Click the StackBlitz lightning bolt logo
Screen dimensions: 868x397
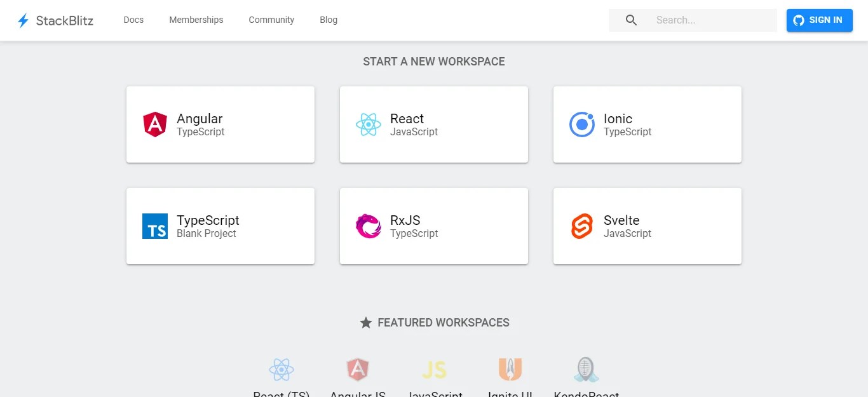point(23,20)
